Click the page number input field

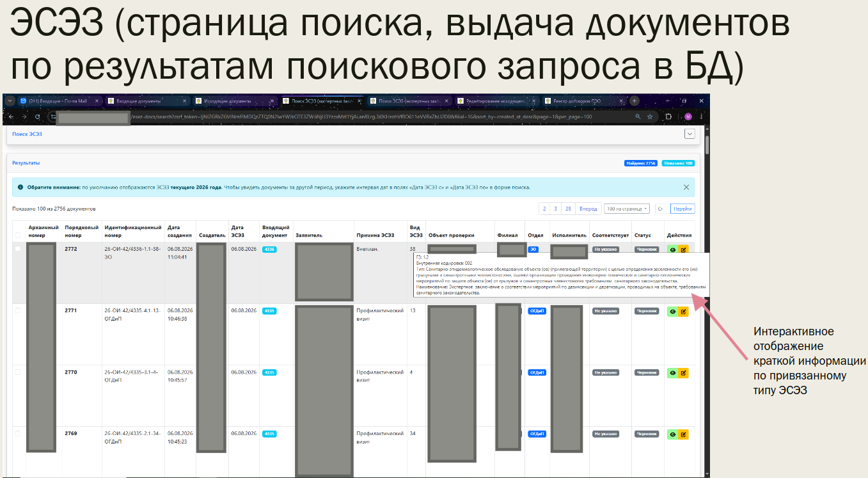661,209
